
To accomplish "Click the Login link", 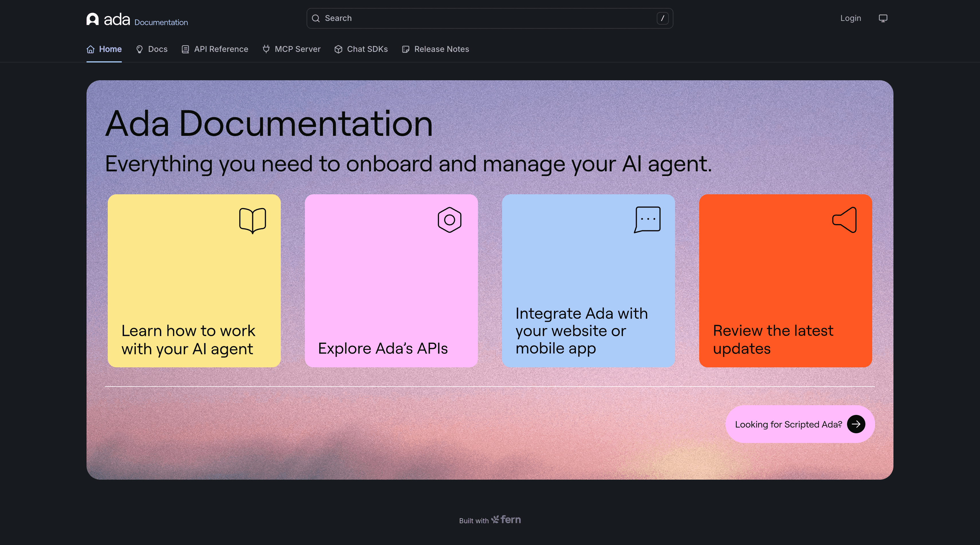I will point(851,18).
